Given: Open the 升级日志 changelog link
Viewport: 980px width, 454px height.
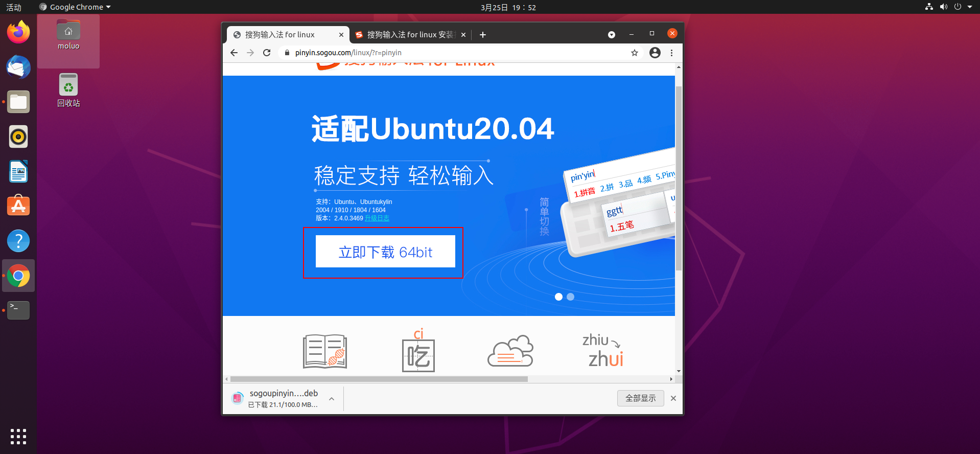Looking at the screenshot, I should tap(377, 218).
